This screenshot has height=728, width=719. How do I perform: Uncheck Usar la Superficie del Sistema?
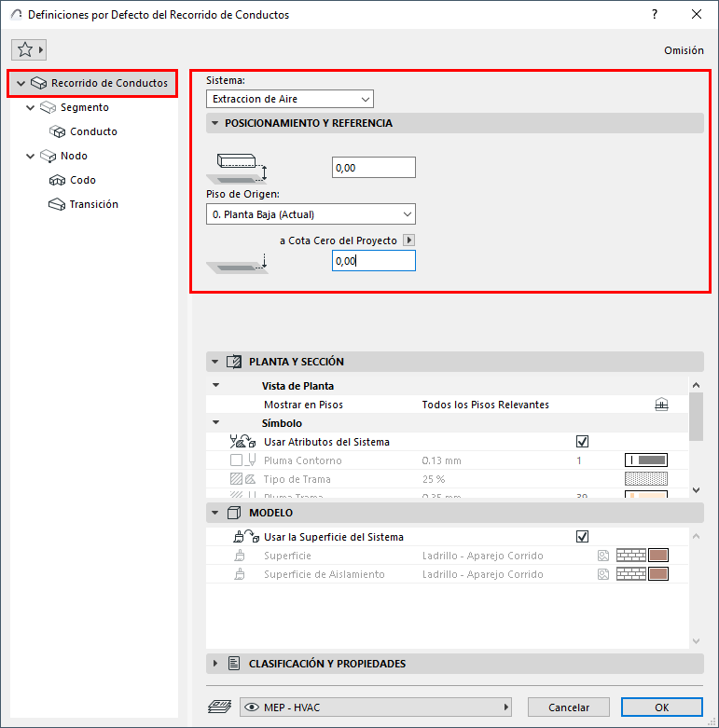pos(582,537)
